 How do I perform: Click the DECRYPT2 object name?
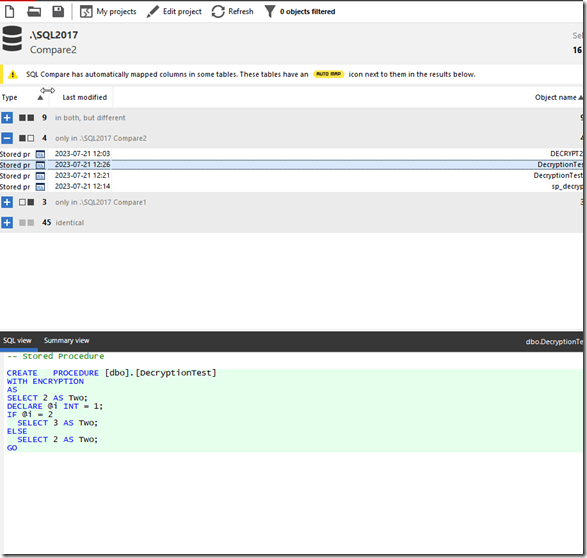566,154
